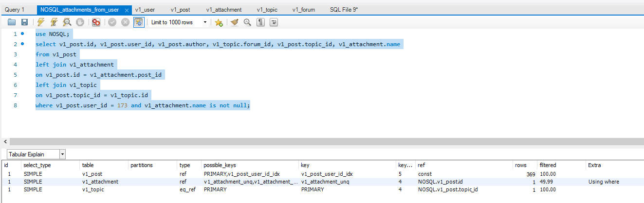
Task: Click the Explain query magnifier-lightning icon
Action: click(67, 22)
